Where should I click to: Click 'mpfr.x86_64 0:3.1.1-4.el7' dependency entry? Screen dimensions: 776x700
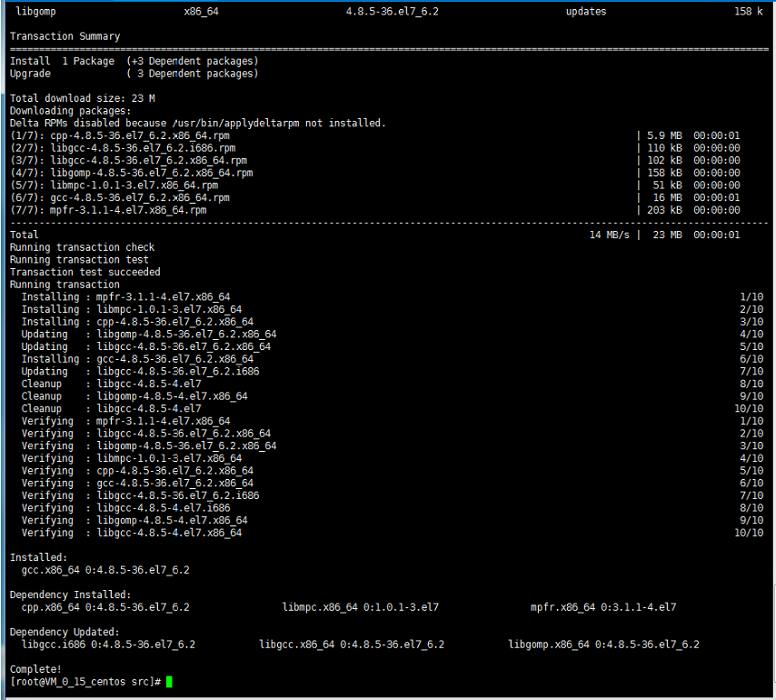[x=603, y=607]
